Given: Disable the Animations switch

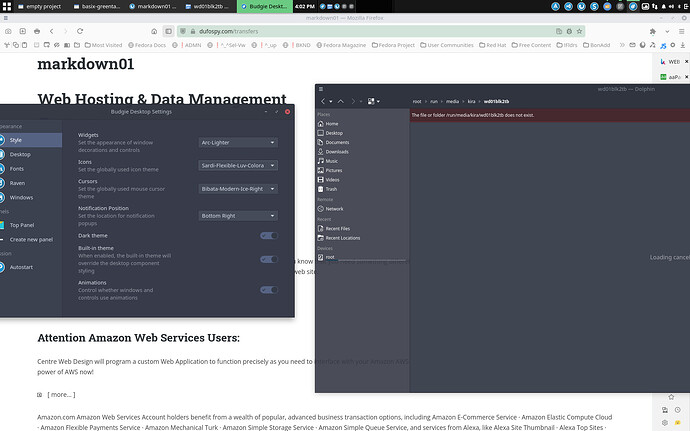Looking at the screenshot, I should click(268, 290).
